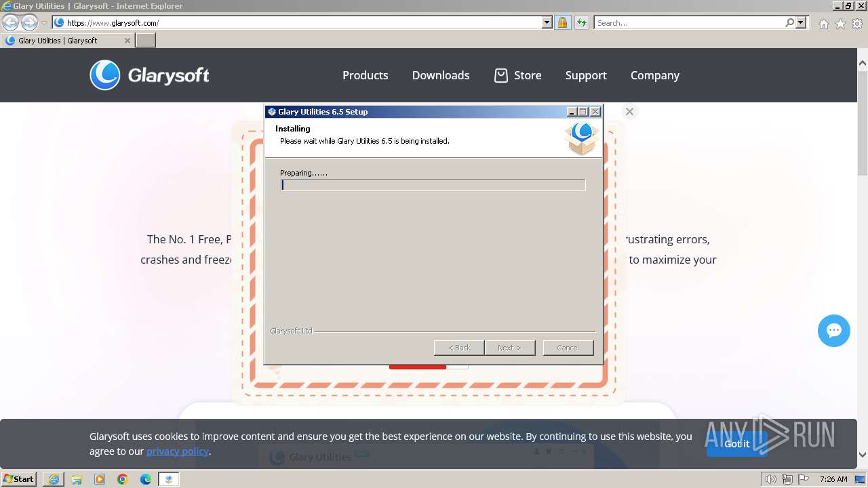Click the disabled Back button in setup
This screenshot has height=488, width=868.
point(459,348)
